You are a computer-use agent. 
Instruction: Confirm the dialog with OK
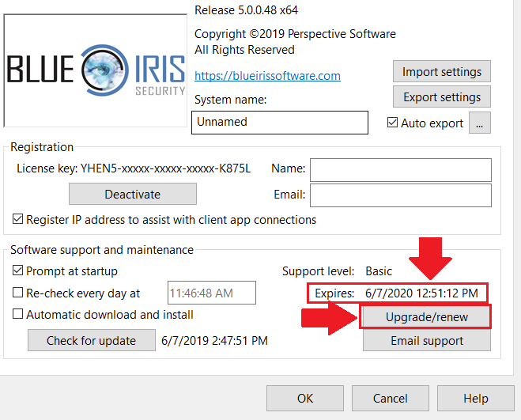[305, 399]
